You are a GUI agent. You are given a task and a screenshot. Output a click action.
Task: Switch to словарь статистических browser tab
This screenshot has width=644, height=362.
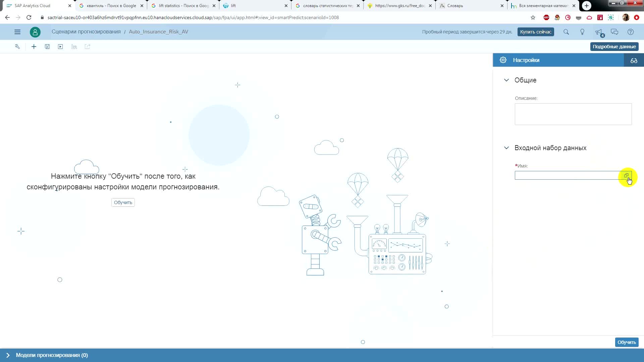(x=327, y=6)
